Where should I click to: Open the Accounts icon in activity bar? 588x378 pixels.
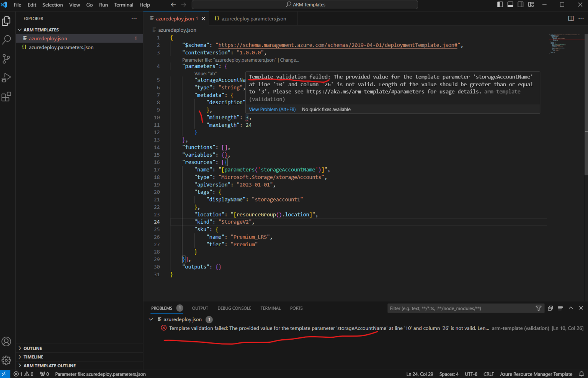click(6, 341)
